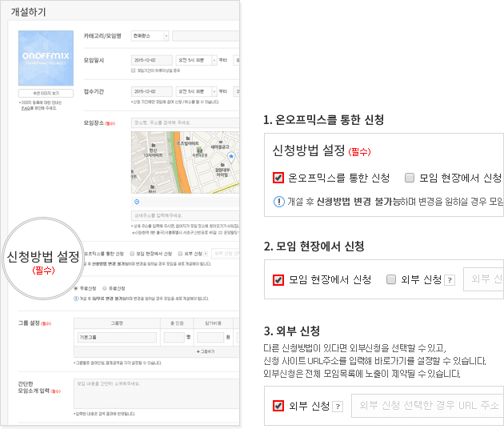
Task: Check 모임 현장에서 신청 in section 1 panel
Action: [409, 178]
